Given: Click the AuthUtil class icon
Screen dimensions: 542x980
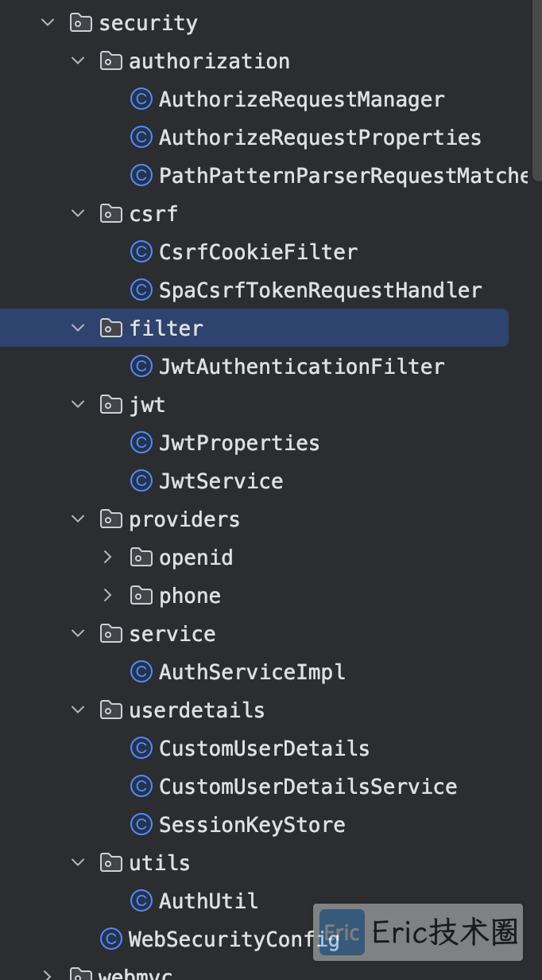Looking at the screenshot, I should pyautogui.click(x=141, y=901).
